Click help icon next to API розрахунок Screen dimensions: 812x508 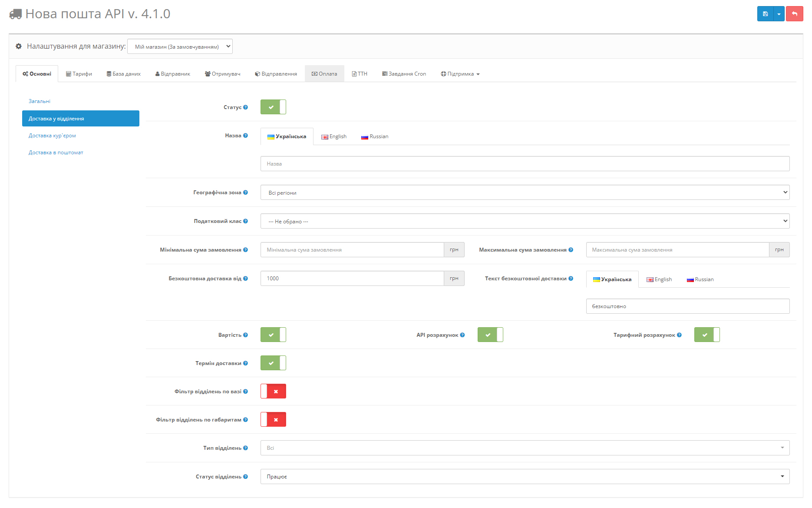[462, 335]
